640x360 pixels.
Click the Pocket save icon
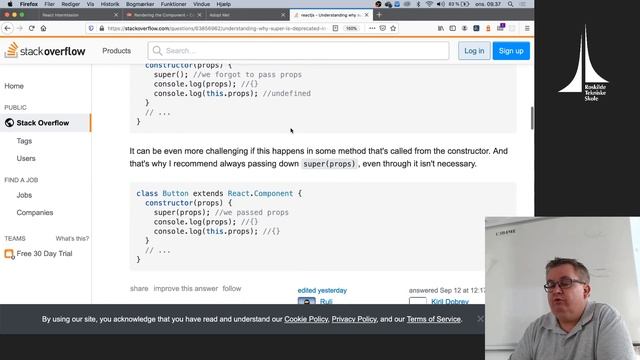382,28
